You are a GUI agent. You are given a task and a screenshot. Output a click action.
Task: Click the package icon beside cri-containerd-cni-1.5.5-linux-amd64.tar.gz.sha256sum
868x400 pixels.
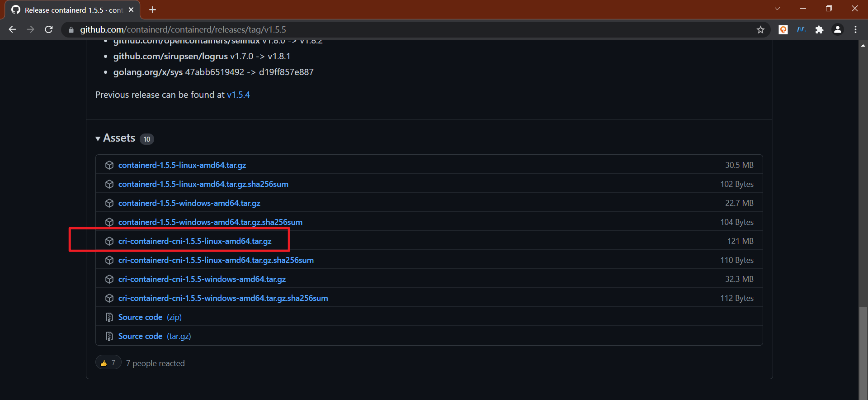109,260
